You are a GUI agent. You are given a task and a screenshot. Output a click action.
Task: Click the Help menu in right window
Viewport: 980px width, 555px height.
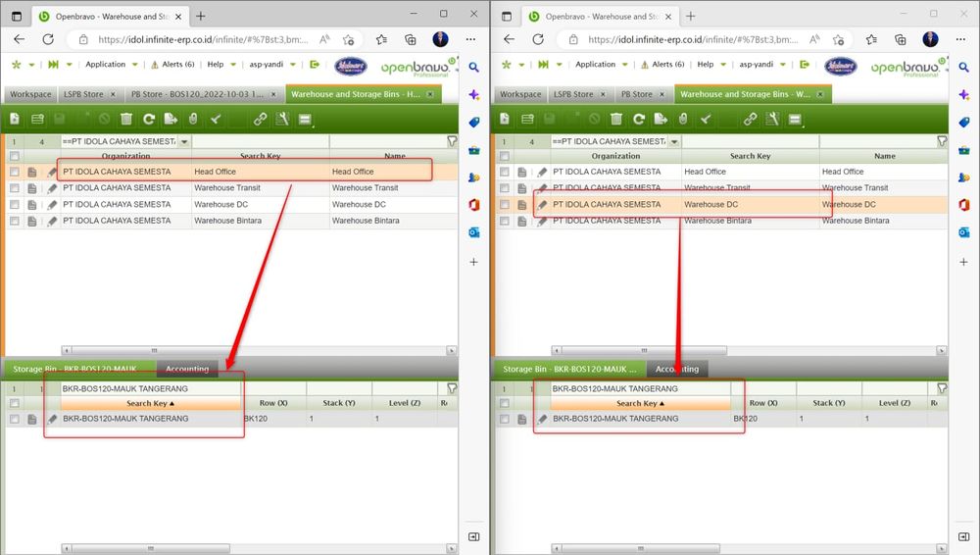(705, 65)
